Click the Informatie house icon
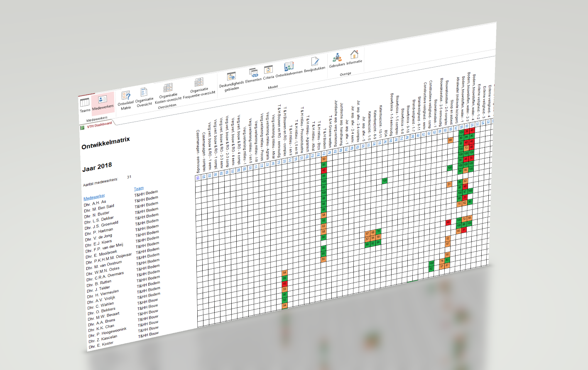The image size is (588, 370). click(355, 54)
